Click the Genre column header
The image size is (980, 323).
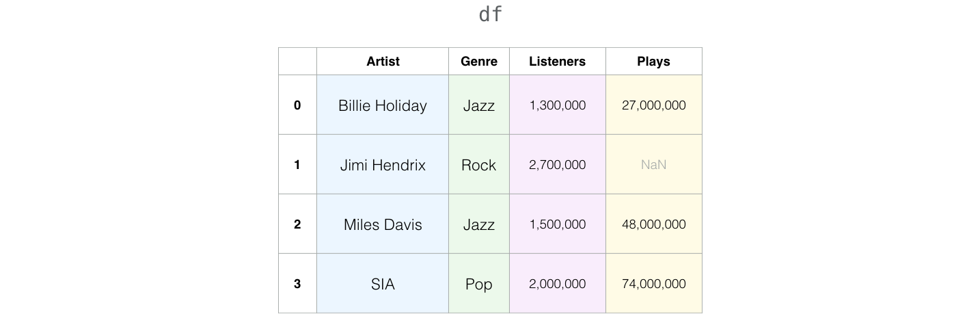pyautogui.click(x=479, y=62)
